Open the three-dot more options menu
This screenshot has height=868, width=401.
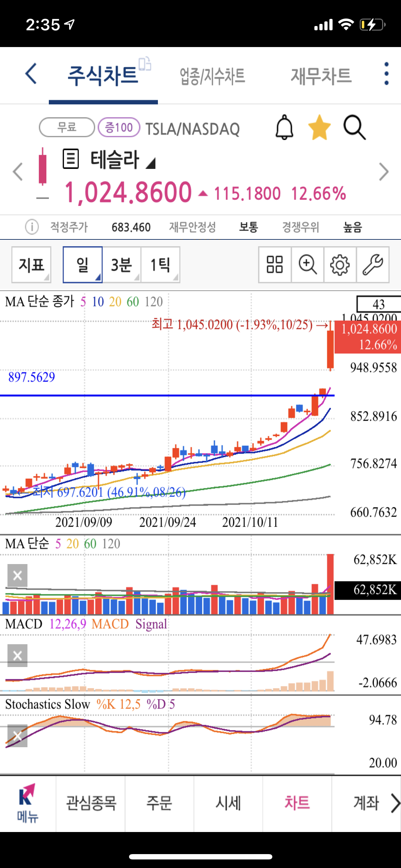386,74
